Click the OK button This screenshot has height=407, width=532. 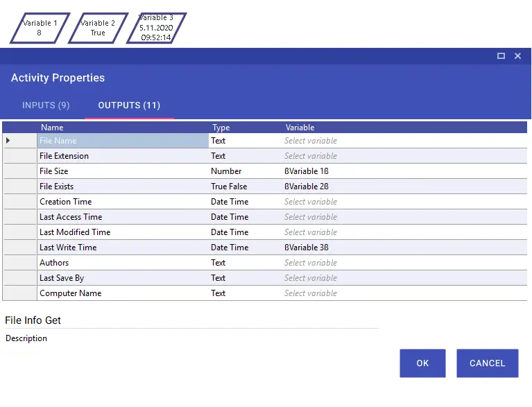click(422, 363)
